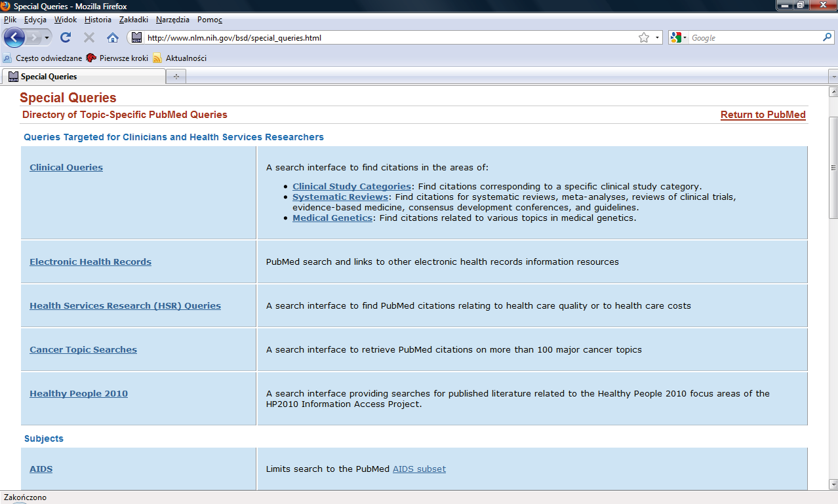Click the vertical scrollbar thumb

[833, 167]
